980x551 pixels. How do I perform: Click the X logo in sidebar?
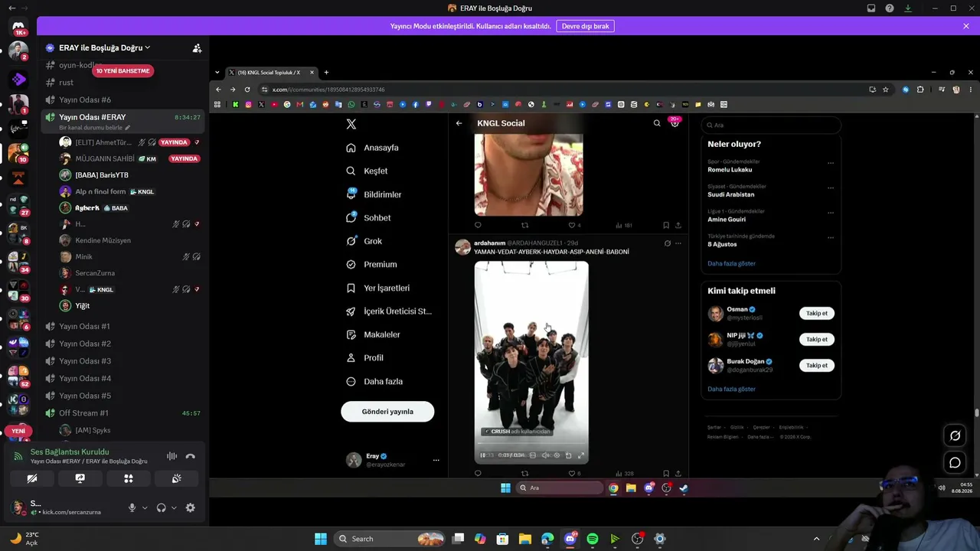point(351,124)
